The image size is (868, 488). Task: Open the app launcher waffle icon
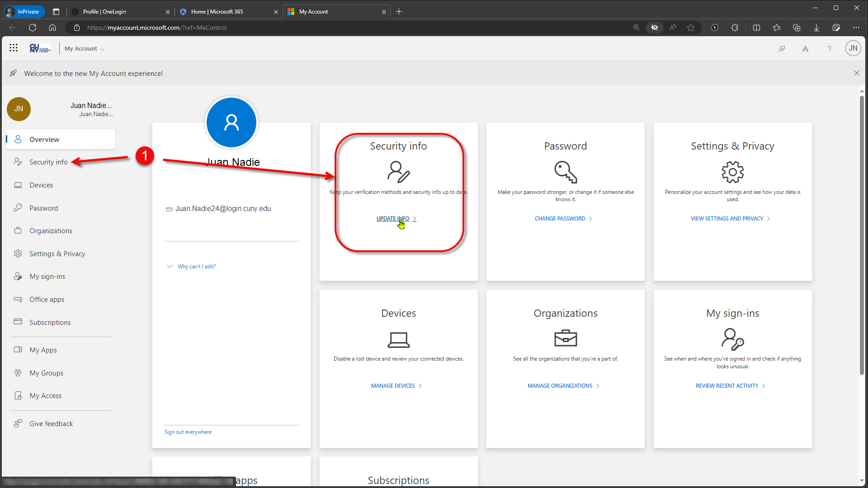pos(14,48)
